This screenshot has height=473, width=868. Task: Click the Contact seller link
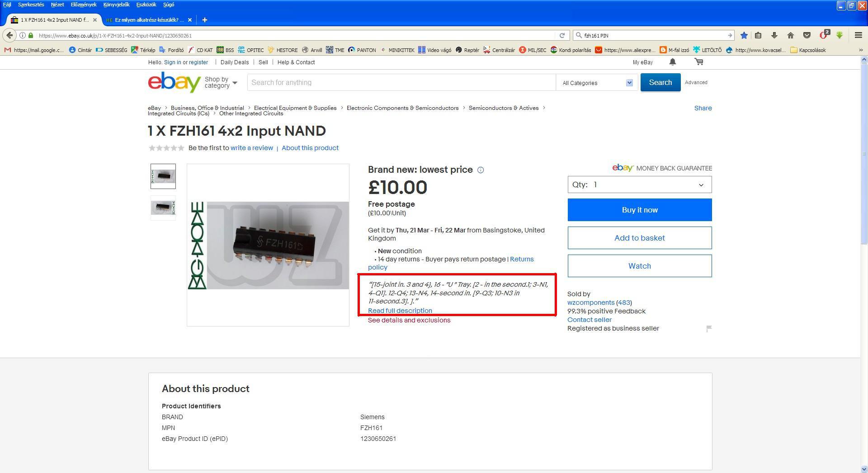coord(590,320)
